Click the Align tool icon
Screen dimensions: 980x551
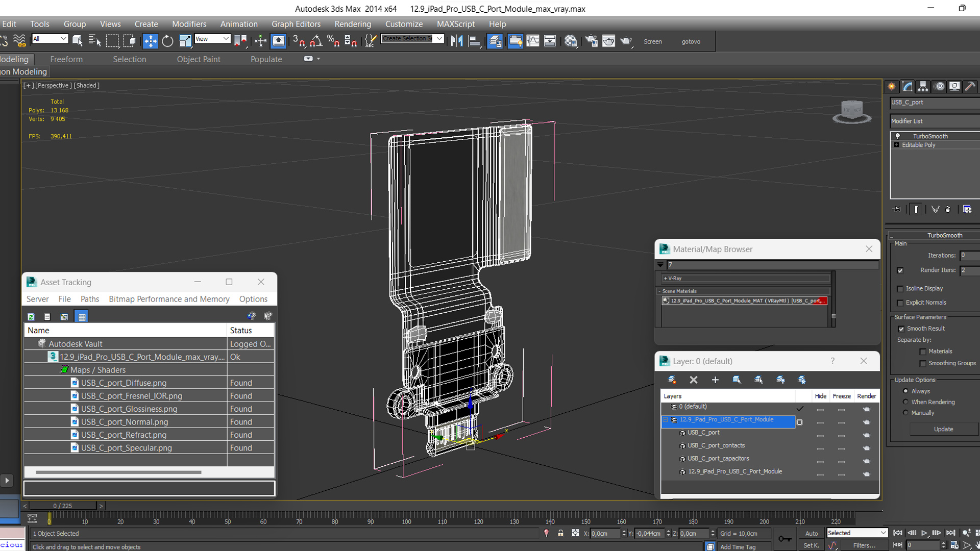point(475,41)
